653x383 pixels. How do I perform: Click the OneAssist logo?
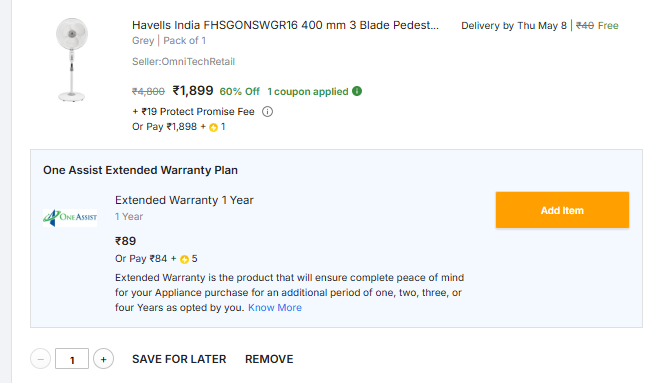(x=70, y=217)
